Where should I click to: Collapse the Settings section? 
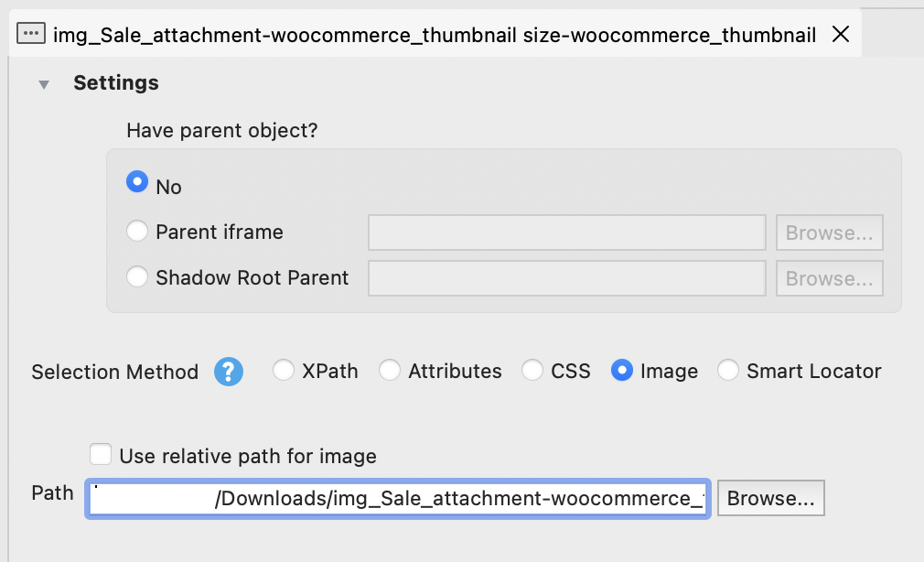44,82
